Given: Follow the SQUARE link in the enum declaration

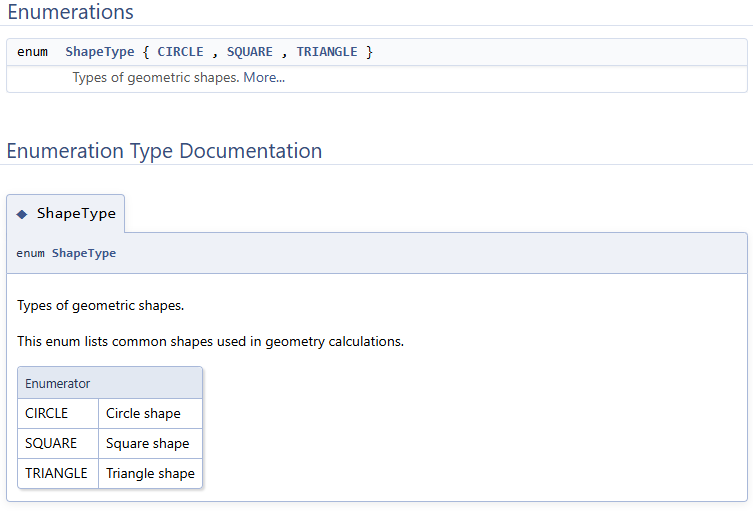Looking at the screenshot, I should 249,52.
